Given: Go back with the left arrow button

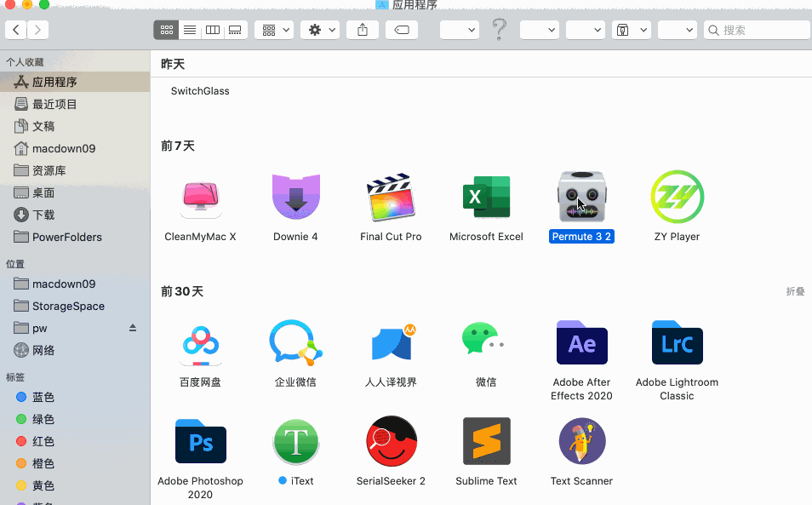Looking at the screenshot, I should [x=16, y=30].
